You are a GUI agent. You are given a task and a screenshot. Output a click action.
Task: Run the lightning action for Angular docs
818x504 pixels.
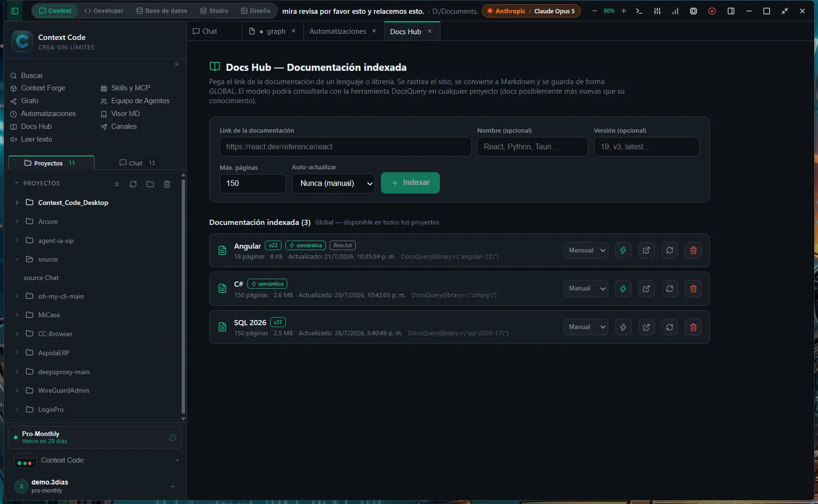623,251
